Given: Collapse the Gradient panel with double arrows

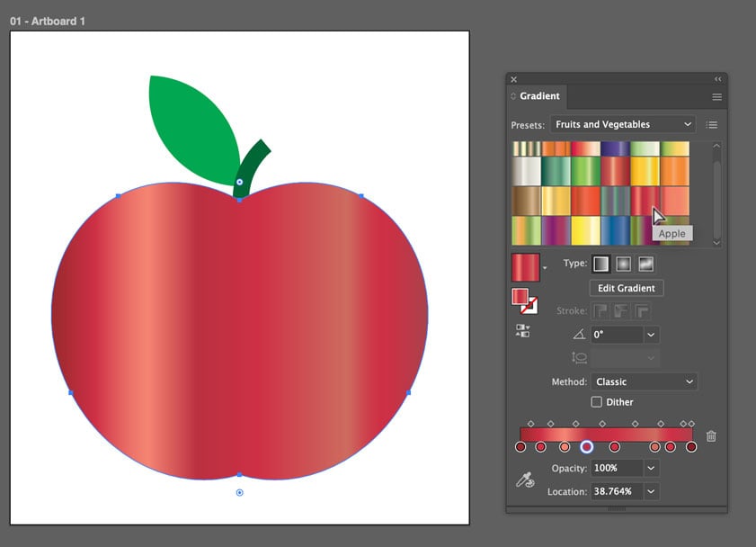Looking at the screenshot, I should 717,79.
